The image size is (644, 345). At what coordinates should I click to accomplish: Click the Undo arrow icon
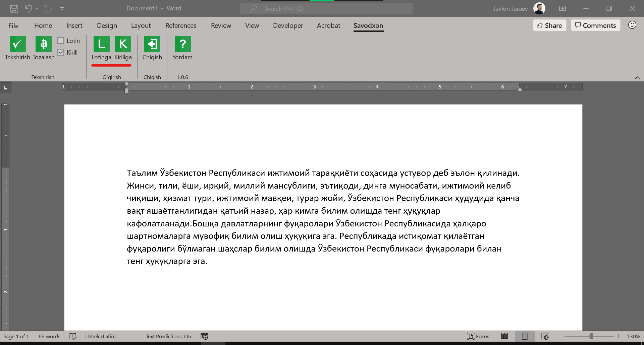[x=28, y=9]
